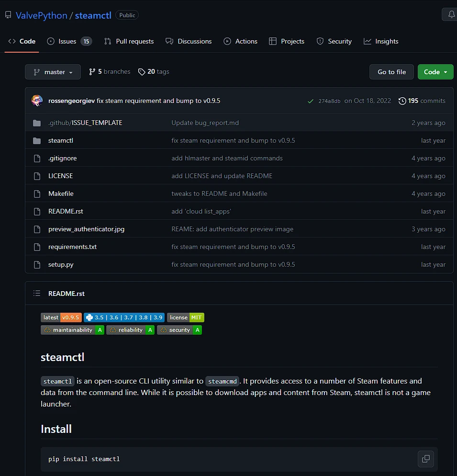
Task: Click the green commit status checkmark
Action: 311,101
